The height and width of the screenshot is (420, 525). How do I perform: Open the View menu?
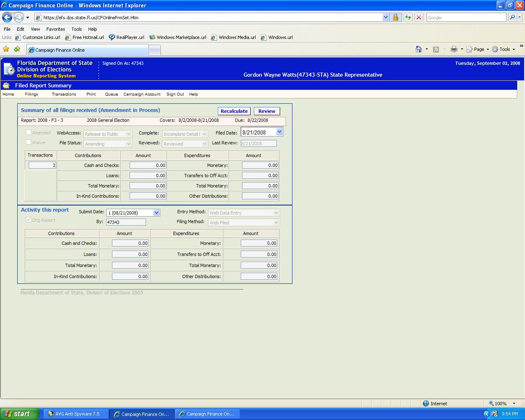click(35, 29)
